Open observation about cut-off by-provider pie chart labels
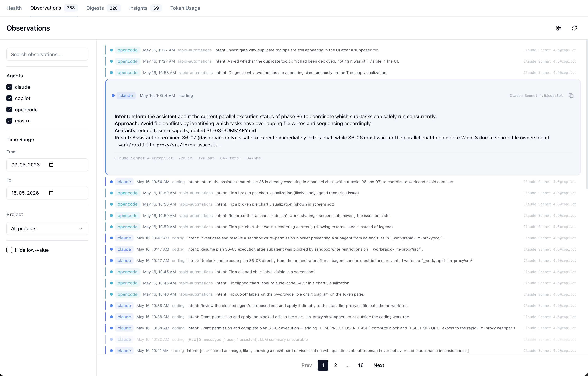Viewport: 588px width, 376px height. (x=343, y=294)
